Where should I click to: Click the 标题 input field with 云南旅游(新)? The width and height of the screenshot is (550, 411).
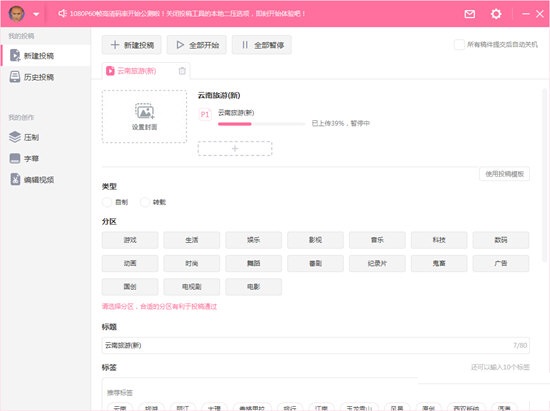point(315,345)
